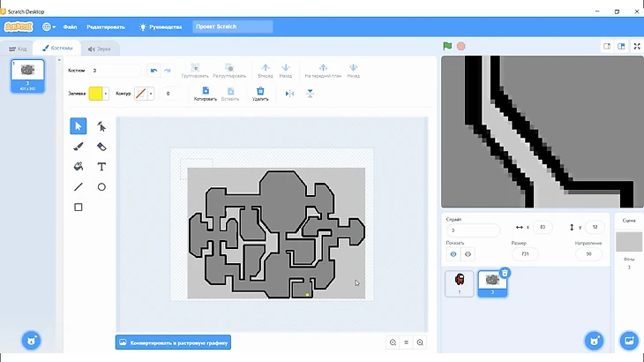
Task: Click the Redo arrow
Action: 167,71
